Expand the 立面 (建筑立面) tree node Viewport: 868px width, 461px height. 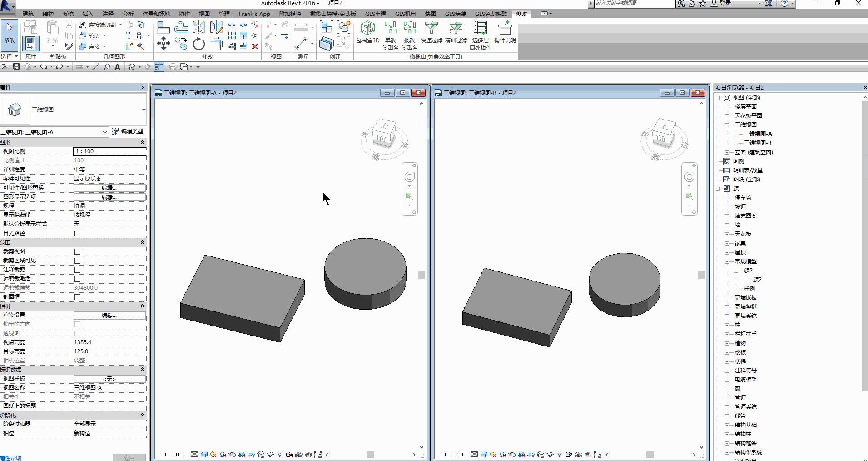pos(727,152)
